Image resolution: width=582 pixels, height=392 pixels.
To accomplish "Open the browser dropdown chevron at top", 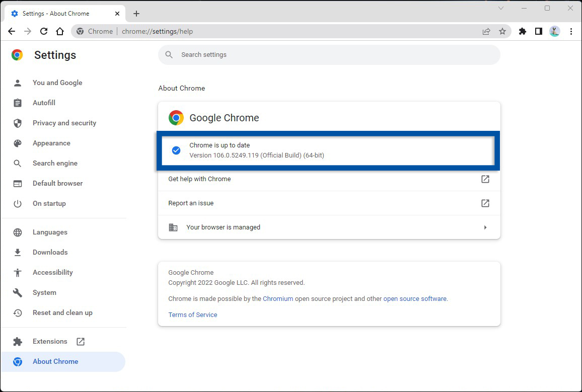I will [x=500, y=8].
